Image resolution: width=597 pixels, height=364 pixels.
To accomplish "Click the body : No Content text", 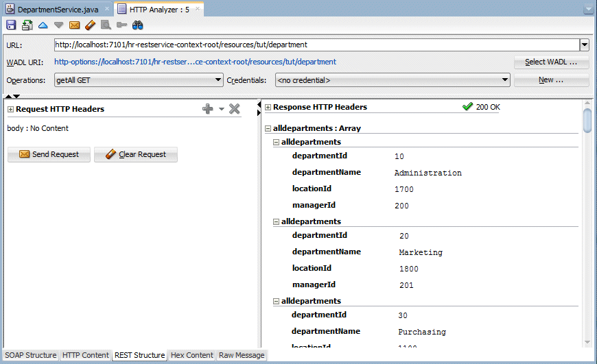I will 38,128.
